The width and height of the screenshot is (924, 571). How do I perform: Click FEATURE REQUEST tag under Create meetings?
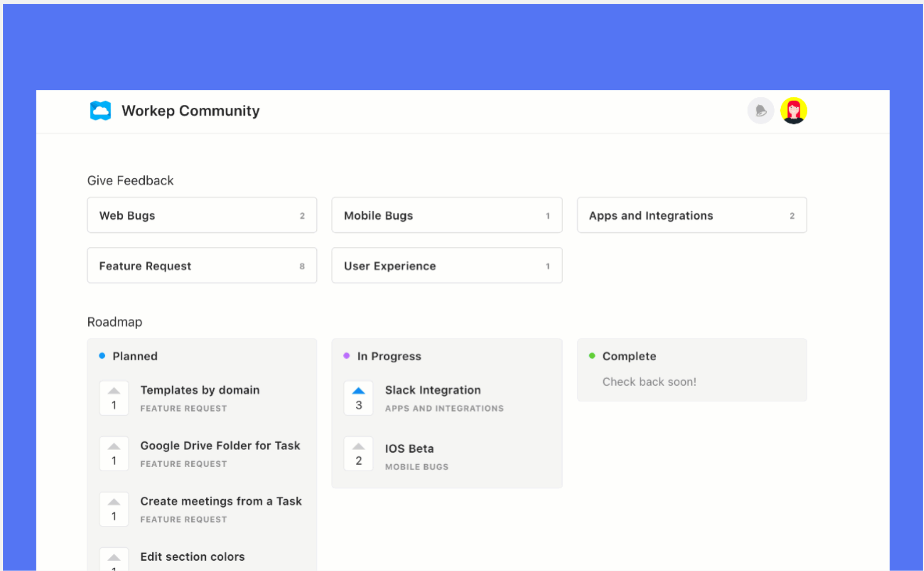coord(183,519)
